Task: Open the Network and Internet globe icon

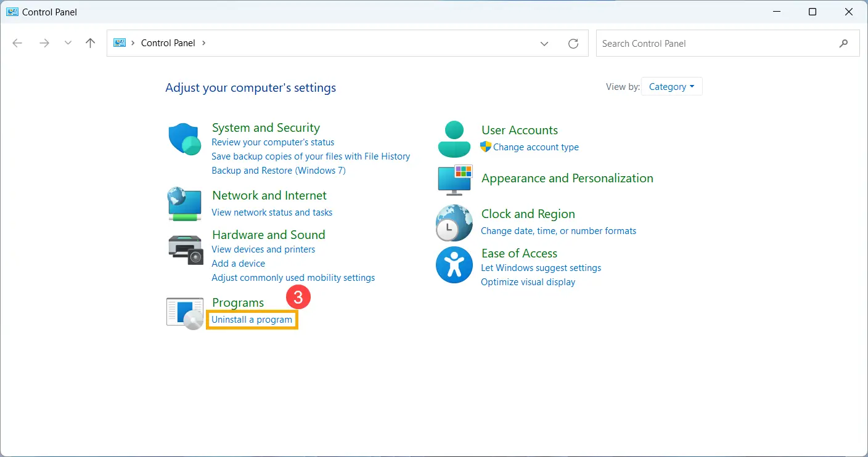Action: pos(185,204)
